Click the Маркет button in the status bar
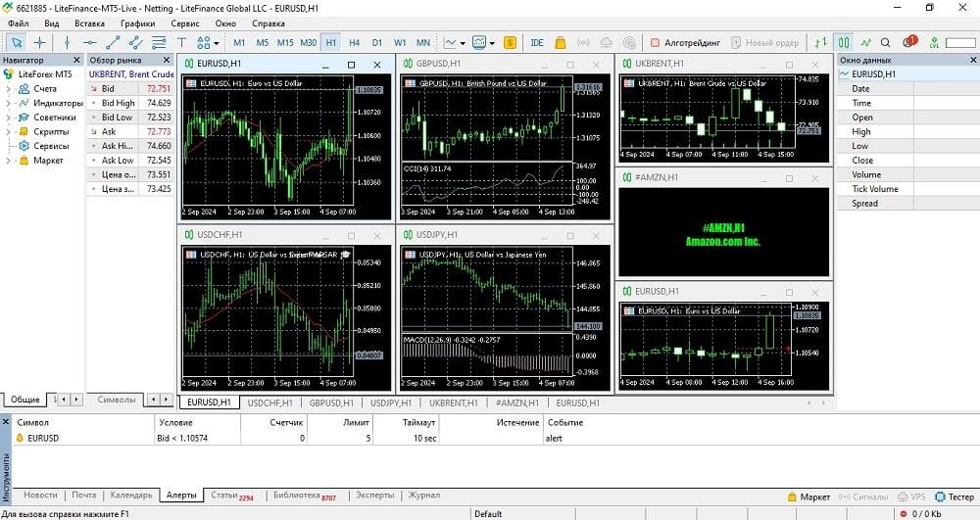 (x=809, y=496)
